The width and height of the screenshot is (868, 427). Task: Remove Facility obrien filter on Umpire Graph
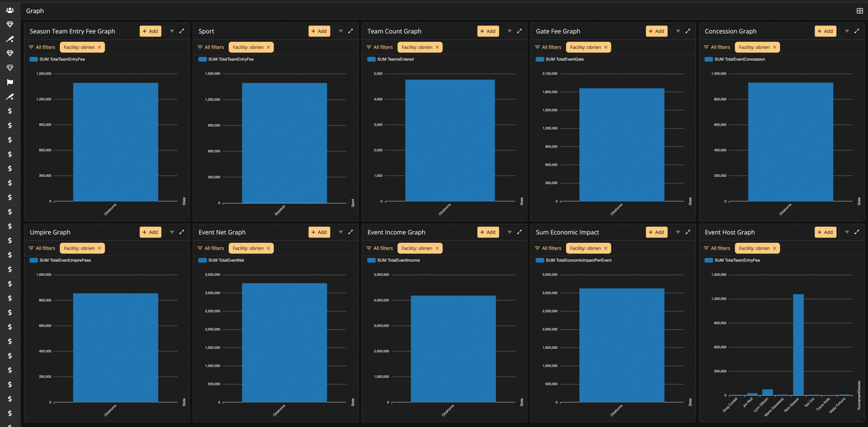point(100,248)
